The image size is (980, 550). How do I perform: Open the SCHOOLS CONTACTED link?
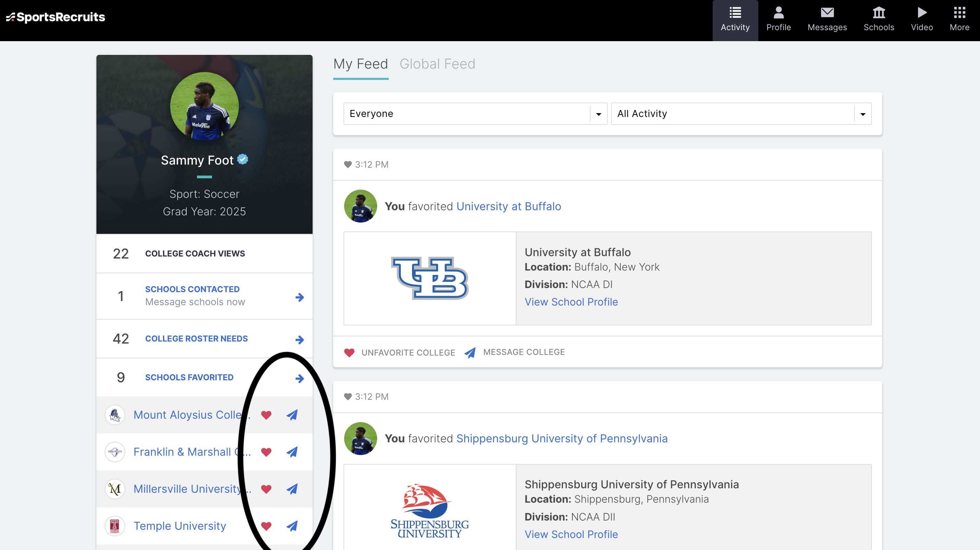[x=192, y=289]
